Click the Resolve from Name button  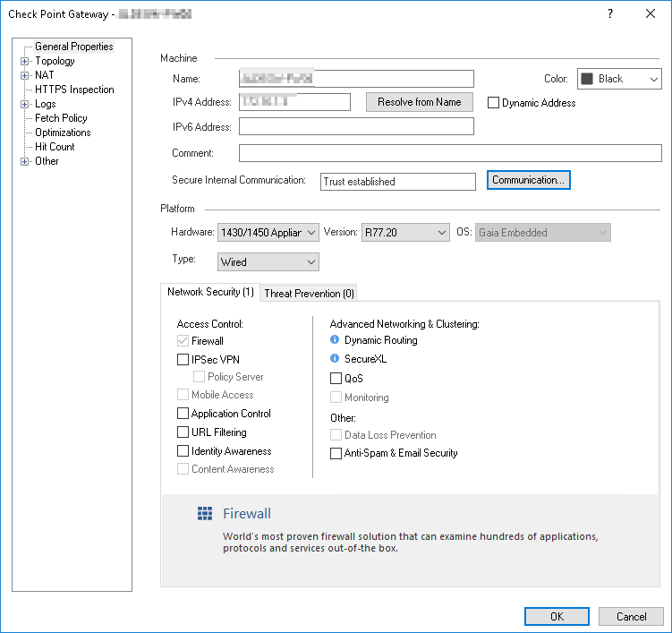point(419,102)
